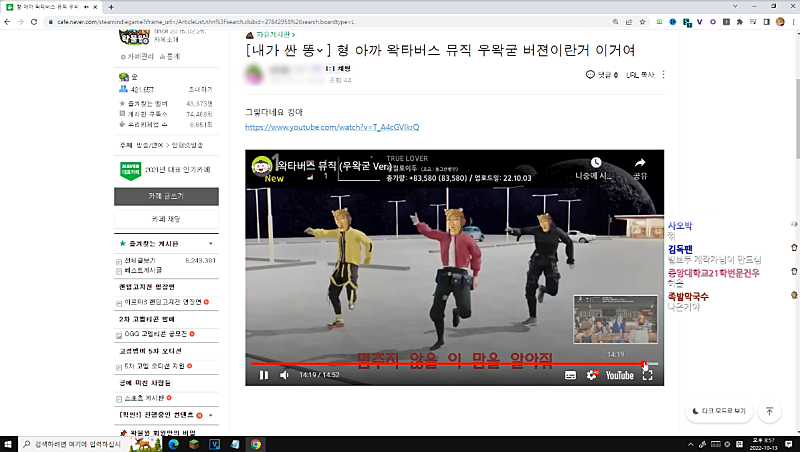Toggle dark mode view button

point(719,411)
